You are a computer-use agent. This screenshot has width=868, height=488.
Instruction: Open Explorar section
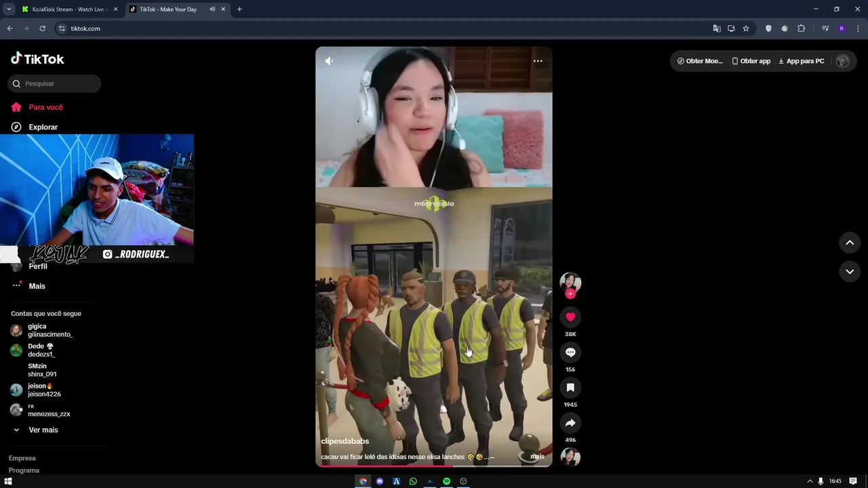point(43,127)
